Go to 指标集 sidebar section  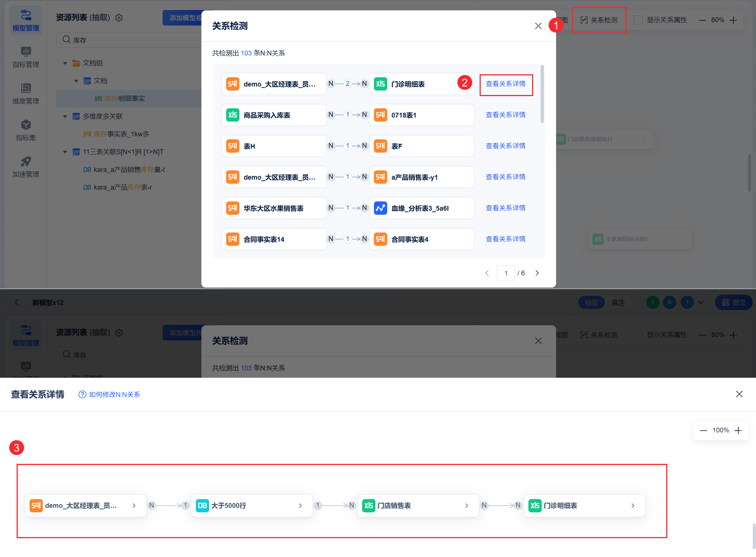click(25, 130)
